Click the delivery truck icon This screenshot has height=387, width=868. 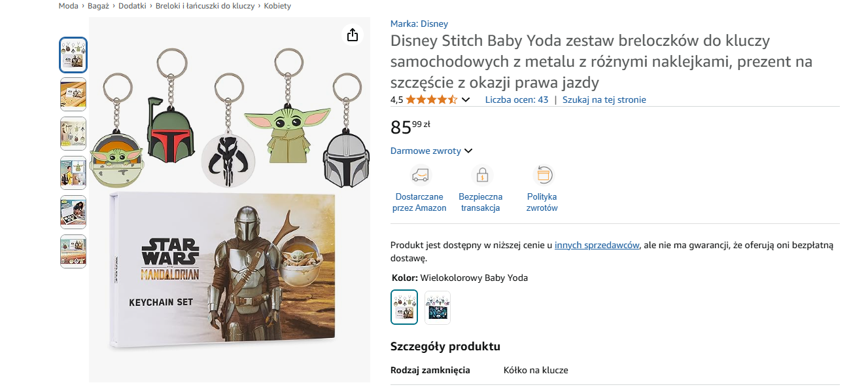pyautogui.click(x=420, y=175)
